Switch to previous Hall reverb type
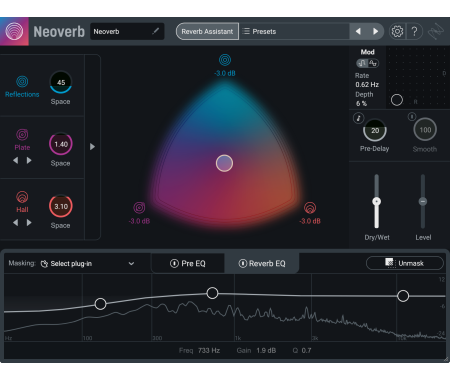The height and width of the screenshot is (380, 450). pyautogui.click(x=15, y=222)
